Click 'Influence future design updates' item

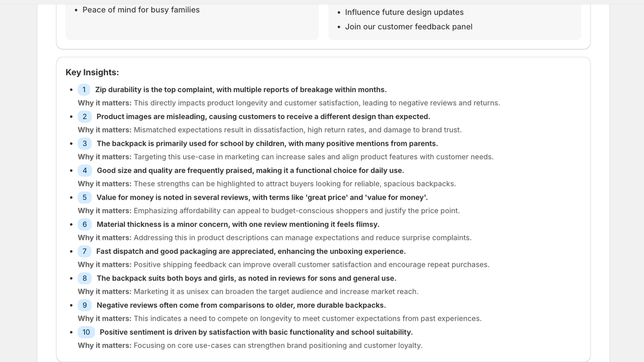click(x=405, y=12)
